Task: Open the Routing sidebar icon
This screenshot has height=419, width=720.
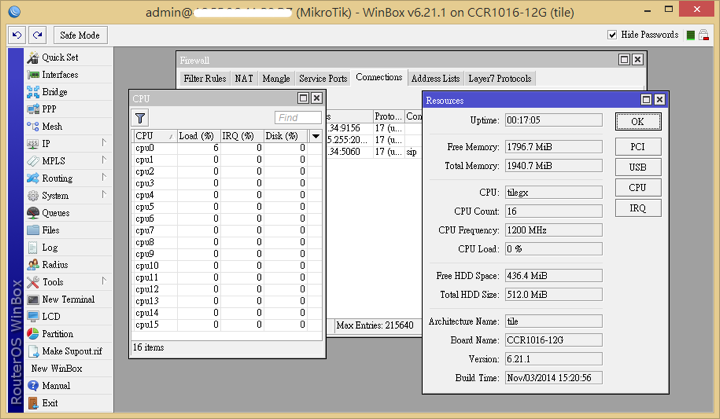Action: point(33,178)
